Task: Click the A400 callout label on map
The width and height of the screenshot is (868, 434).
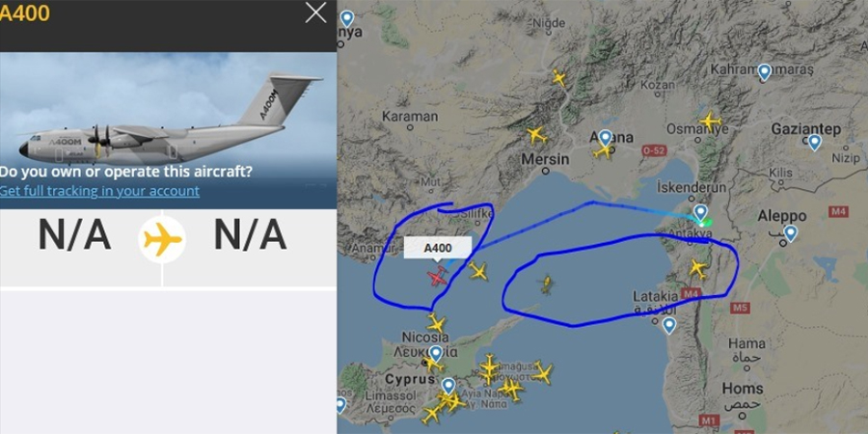Action: coord(437,248)
